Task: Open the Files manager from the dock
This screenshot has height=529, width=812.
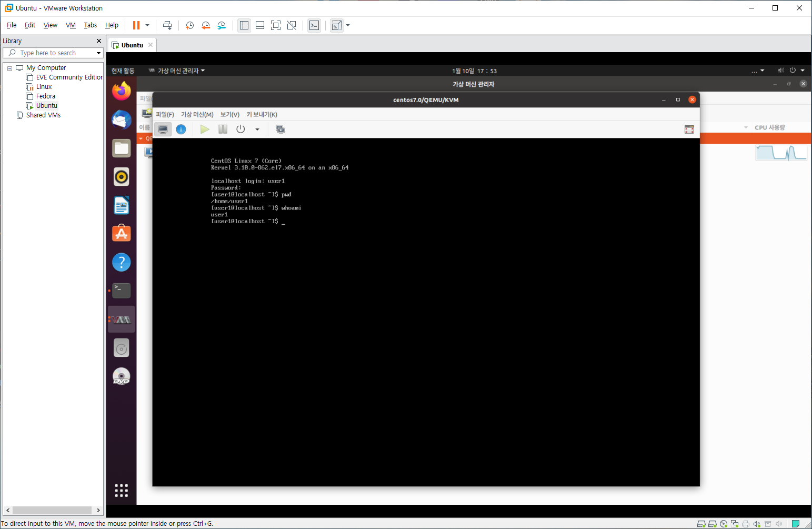Action: (122, 148)
